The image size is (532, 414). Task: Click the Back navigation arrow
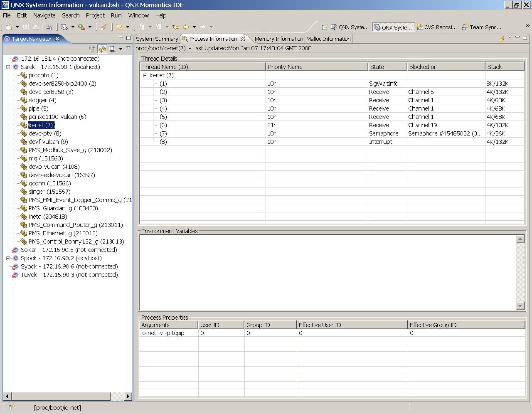tap(186, 27)
